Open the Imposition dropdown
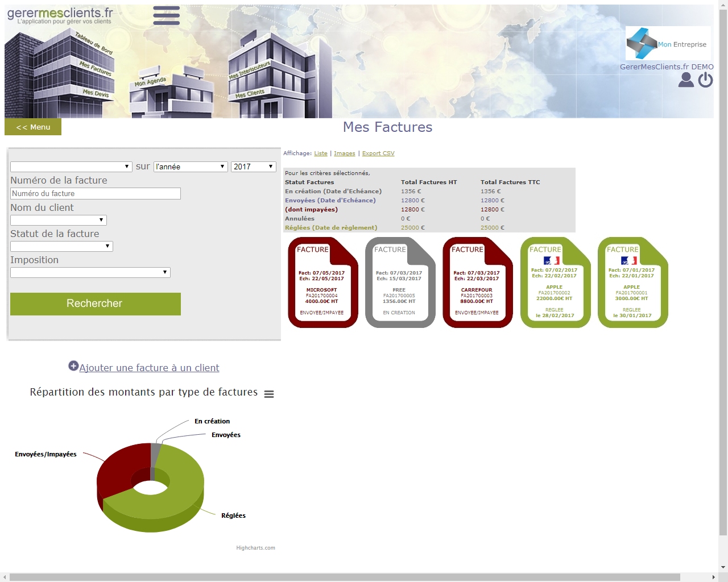728x582 pixels. click(90, 272)
